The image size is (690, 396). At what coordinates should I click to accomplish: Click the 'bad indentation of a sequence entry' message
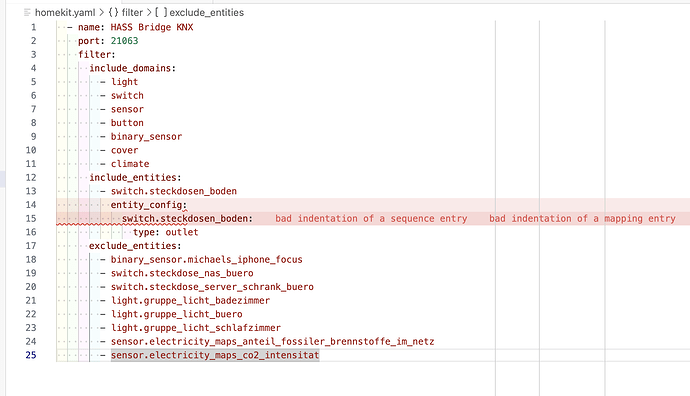click(x=371, y=218)
